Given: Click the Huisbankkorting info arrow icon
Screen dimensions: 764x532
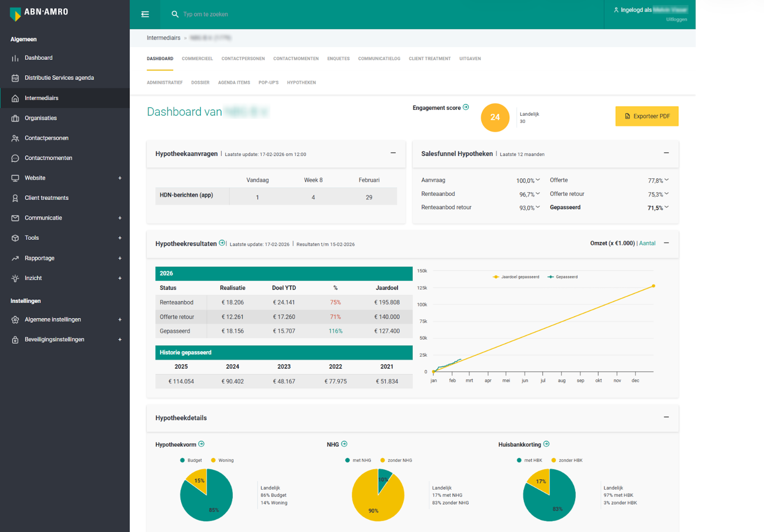Looking at the screenshot, I should [x=546, y=444].
